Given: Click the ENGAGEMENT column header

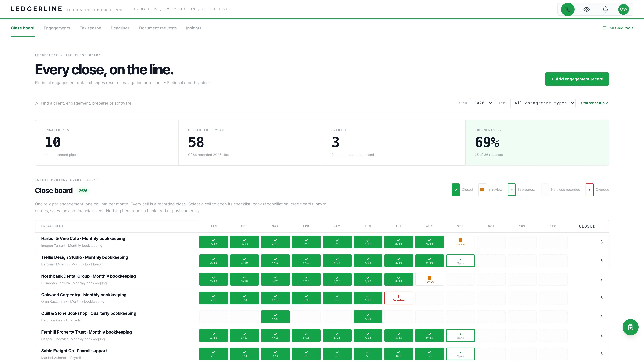Looking at the screenshot, I should tap(52, 226).
